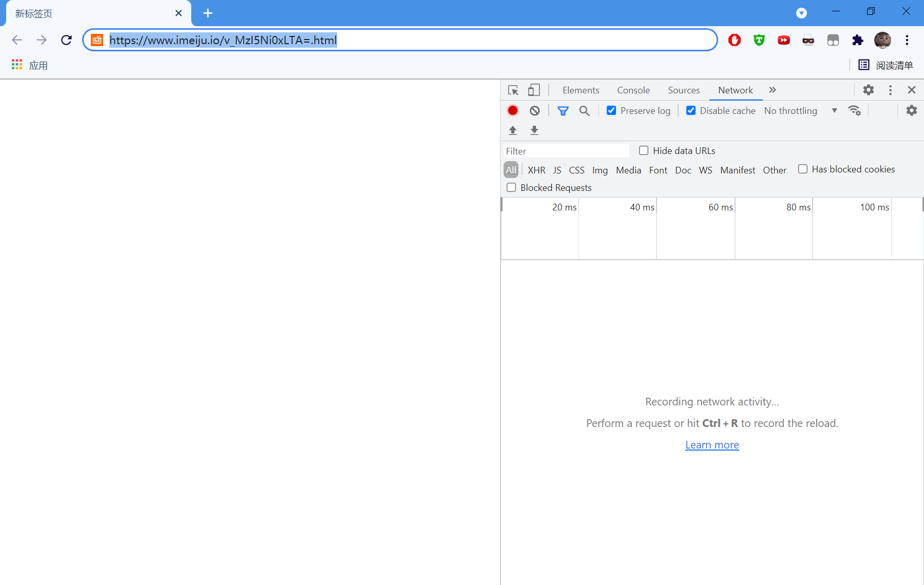Toggle the network filter funnel icon
924x585 pixels.
coord(563,110)
